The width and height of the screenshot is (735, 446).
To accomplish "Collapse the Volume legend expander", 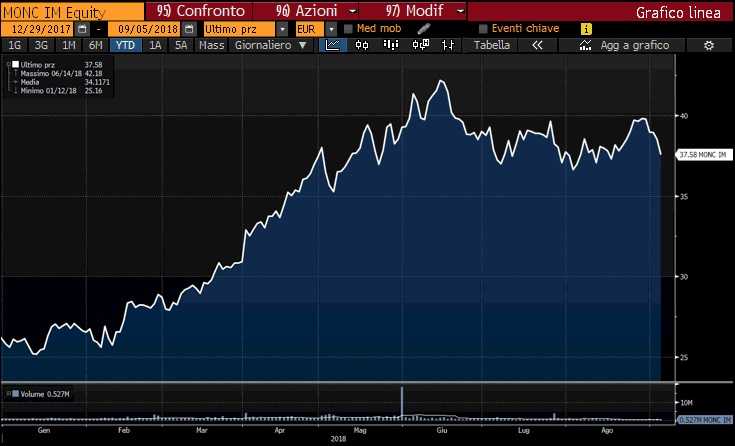I will coord(8,394).
